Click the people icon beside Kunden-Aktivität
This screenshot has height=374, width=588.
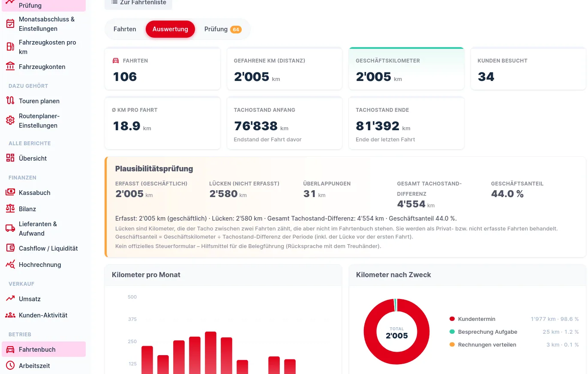tap(10, 315)
